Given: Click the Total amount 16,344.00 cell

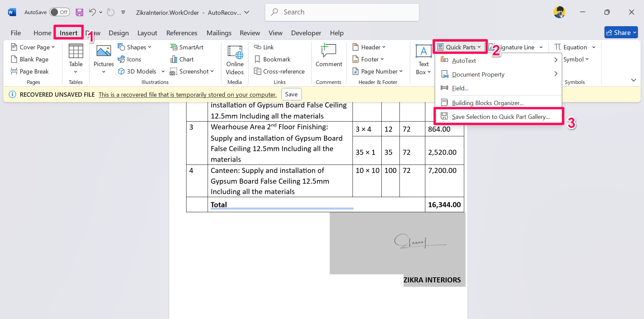Looking at the screenshot, I should pyautogui.click(x=444, y=204).
